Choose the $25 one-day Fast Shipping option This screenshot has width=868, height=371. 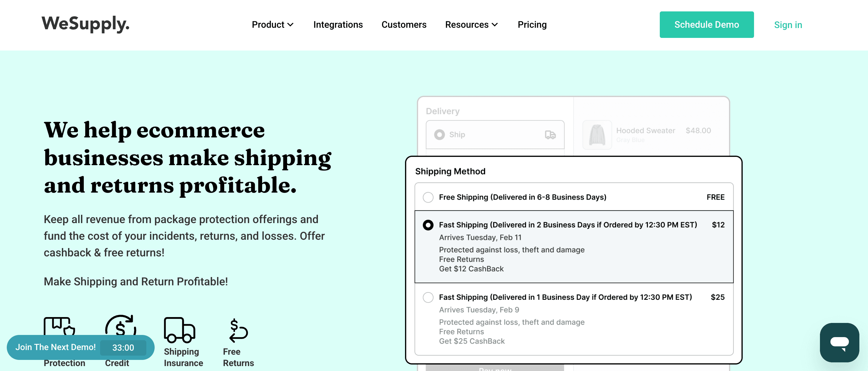click(428, 297)
